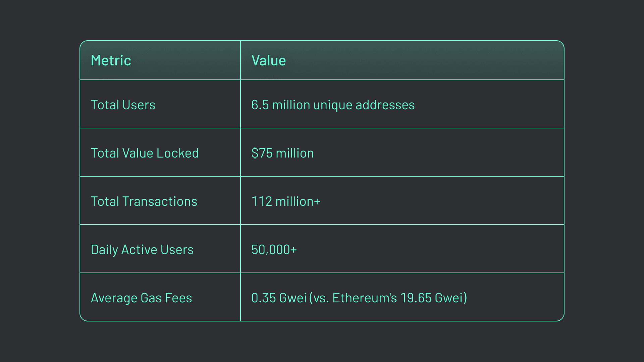Select the Total Value Locked row label
This screenshot has height=362, width=644.
pyautogui.click(x=145, y=153)
